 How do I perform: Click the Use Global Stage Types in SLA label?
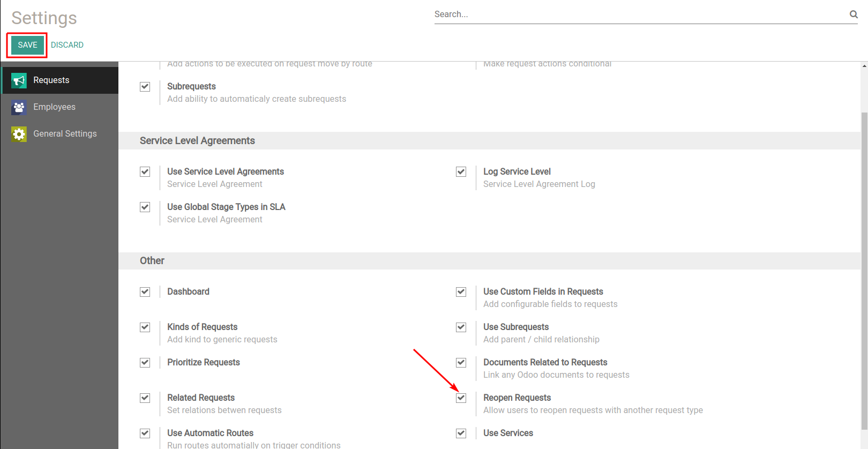pos(226,207)
